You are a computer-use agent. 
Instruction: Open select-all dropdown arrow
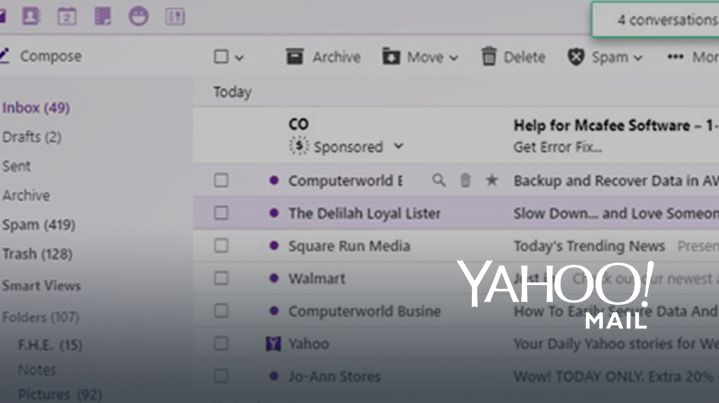point(239,58)
